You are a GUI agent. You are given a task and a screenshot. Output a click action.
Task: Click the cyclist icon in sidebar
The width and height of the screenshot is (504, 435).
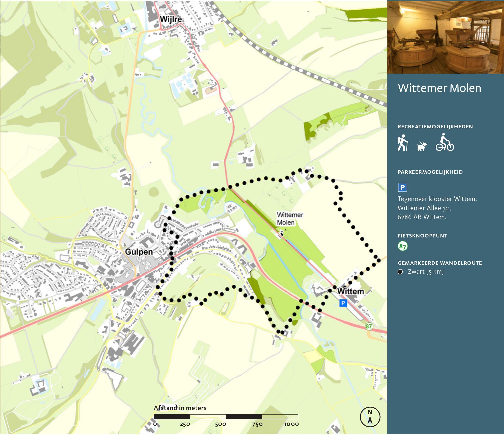pos(445,142)
